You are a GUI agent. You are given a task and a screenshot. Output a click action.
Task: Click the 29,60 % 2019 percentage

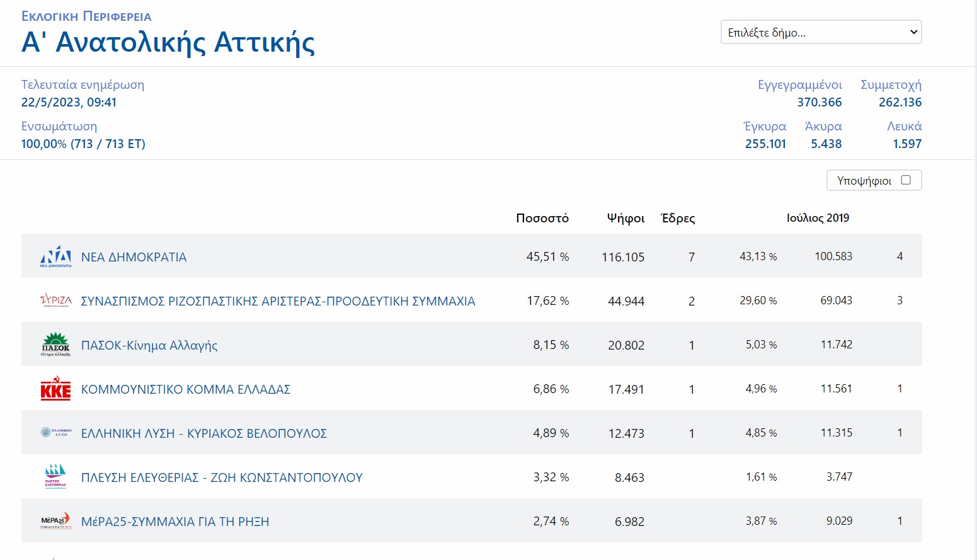[x=758, y=300]
